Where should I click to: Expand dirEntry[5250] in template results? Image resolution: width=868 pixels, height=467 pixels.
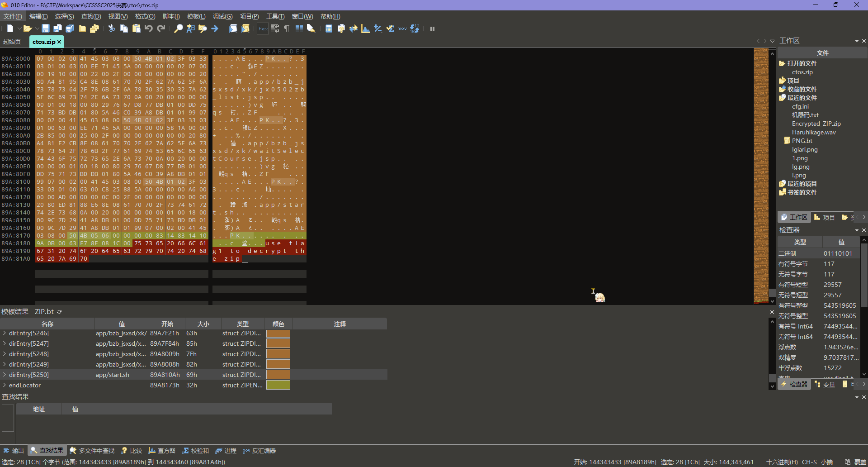coord(5,375)
